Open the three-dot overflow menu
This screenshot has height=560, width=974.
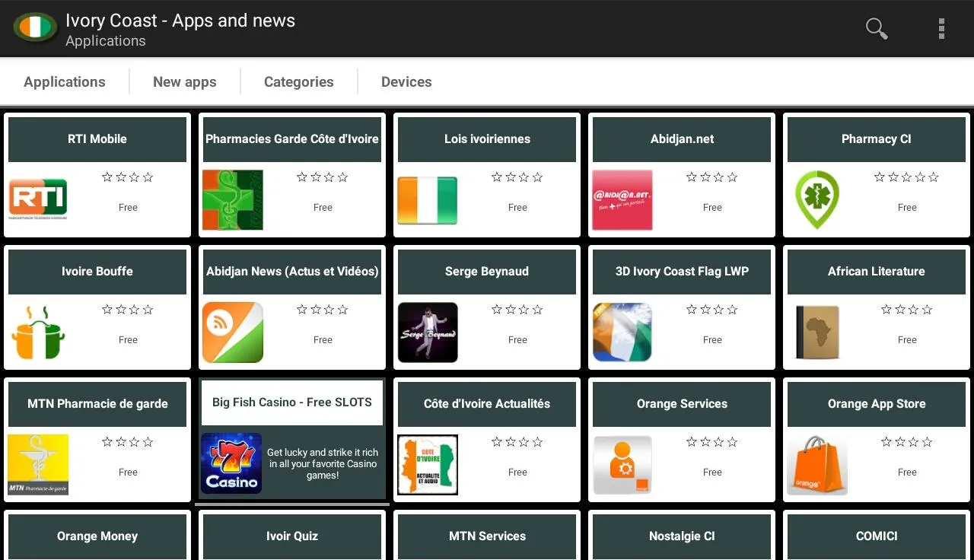941,28
